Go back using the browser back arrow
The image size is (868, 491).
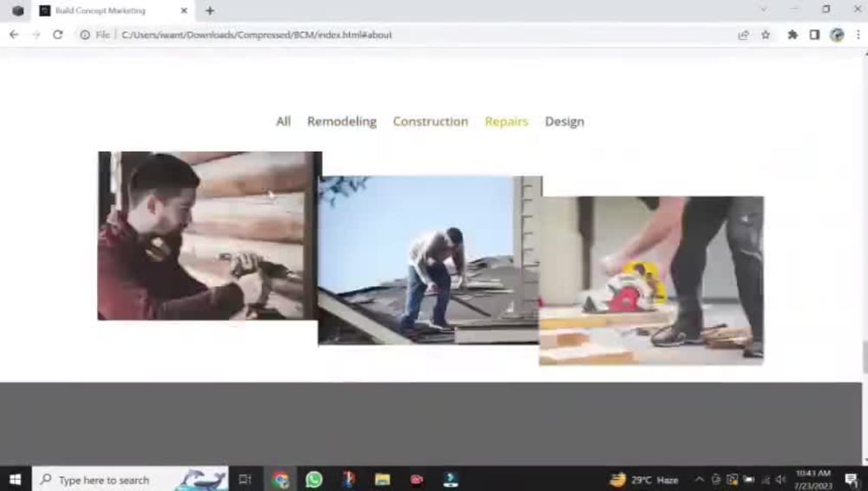coord(14,35)
